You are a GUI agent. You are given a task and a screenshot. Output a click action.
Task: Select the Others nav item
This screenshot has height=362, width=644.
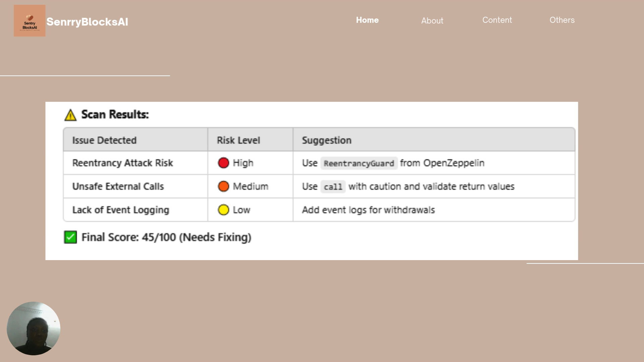(562, 20)
